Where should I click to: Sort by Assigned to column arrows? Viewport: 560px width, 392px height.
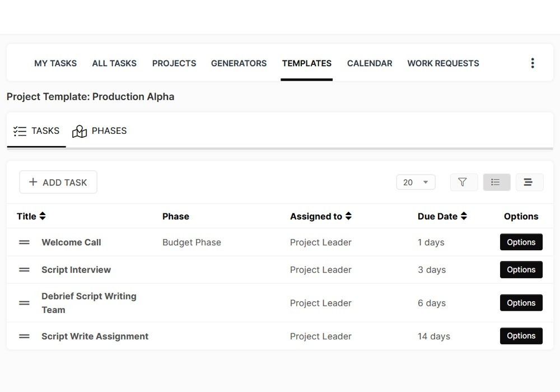[x=348, y=216]
